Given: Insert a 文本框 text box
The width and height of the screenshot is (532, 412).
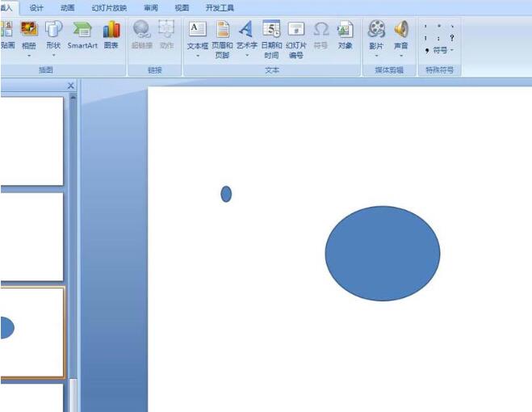Looking at the screenshot, I should point(198,38).
